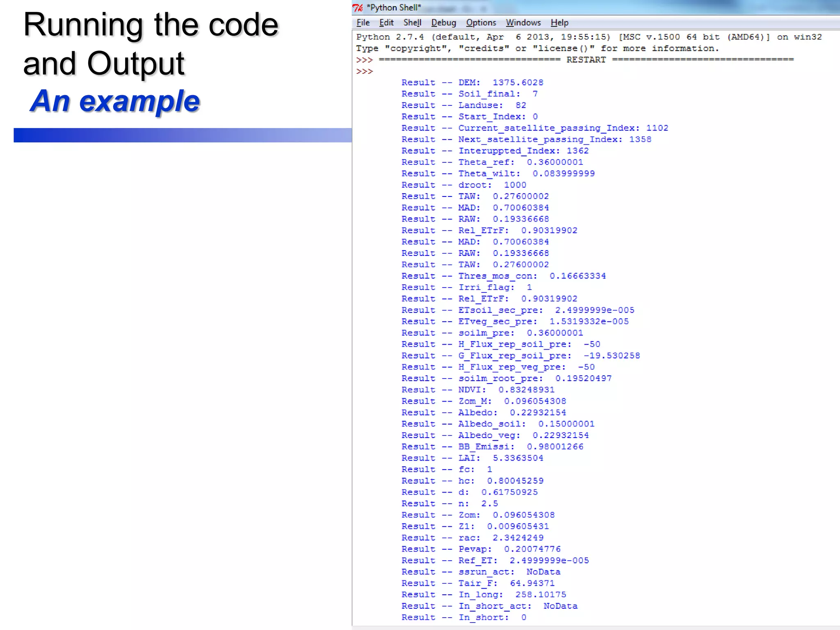Click the 'Z1: 0.009605431' result line
The width and height of the screenshot is (840, 630).
tap(475, 527)
